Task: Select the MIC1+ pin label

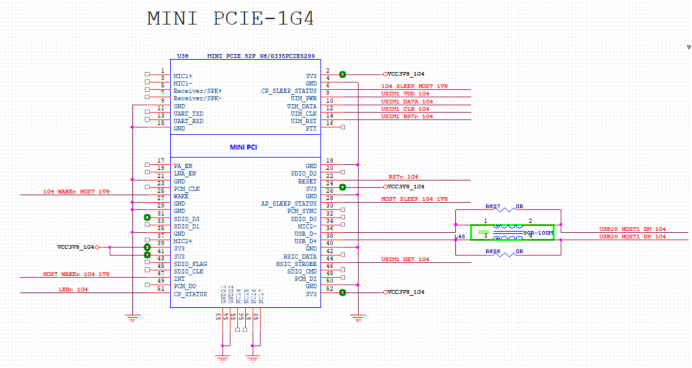Action: tap(183, 76)
